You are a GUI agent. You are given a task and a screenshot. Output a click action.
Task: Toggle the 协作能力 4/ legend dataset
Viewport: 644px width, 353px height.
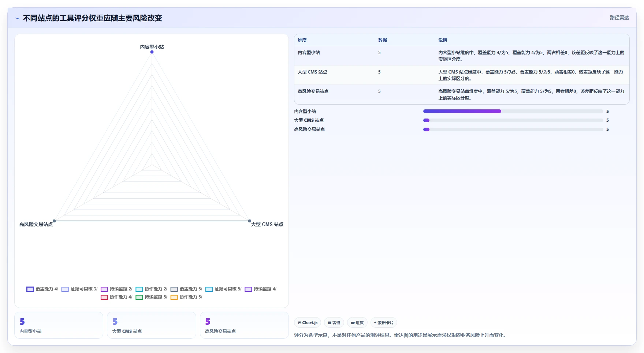pos(116,297)
